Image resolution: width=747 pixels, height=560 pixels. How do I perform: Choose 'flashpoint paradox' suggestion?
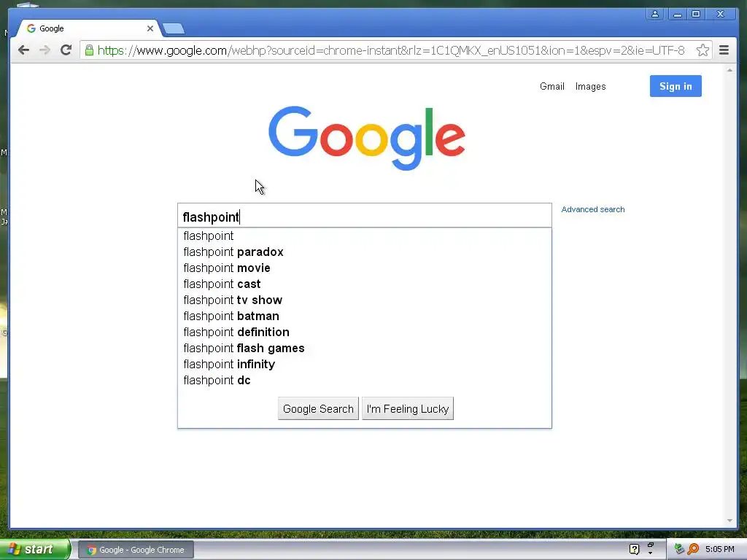click(365, 252)
